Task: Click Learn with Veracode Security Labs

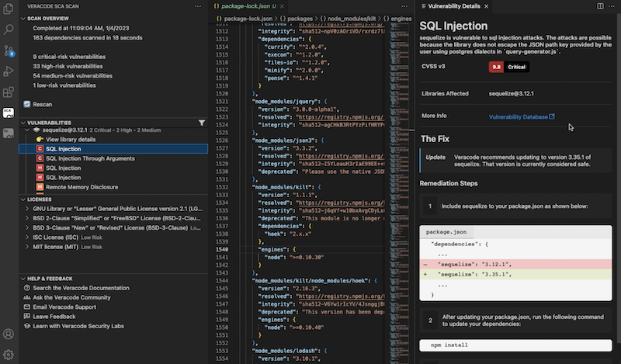Action: [x=78, y=326]
